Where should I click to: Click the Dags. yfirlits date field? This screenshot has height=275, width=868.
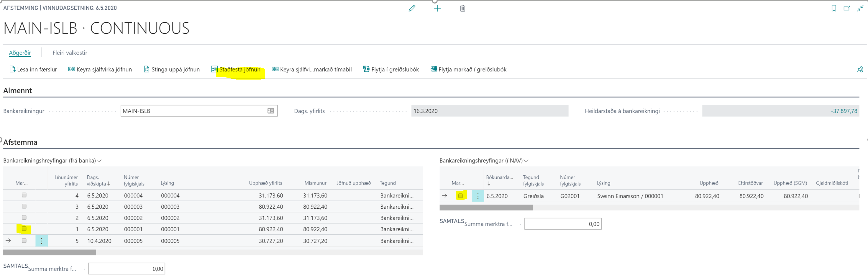point(490,111)
